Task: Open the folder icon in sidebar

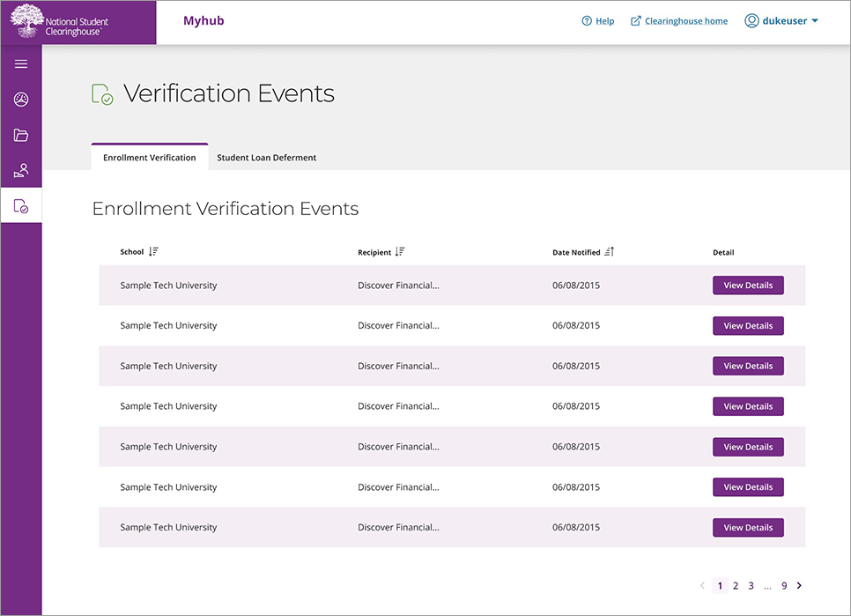Action: (21, 135)
